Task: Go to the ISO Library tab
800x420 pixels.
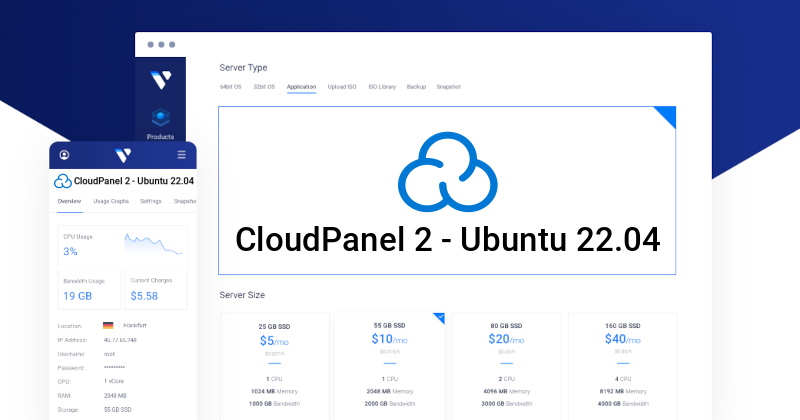Action: click(x=382, y=87)
